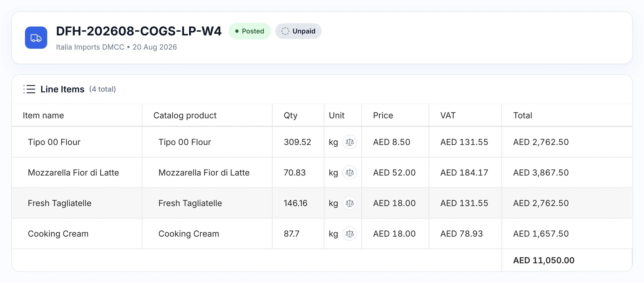Click the invoice date 20 Aug 2026
The image size is (644, 283).
point(155,47)
